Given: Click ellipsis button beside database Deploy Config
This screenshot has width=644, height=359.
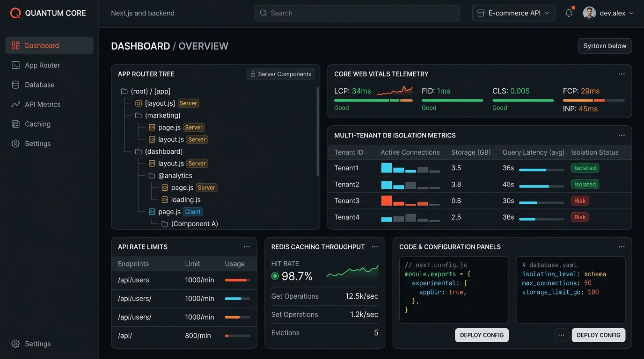Looking at the screenshot, I should pos(561,335).
